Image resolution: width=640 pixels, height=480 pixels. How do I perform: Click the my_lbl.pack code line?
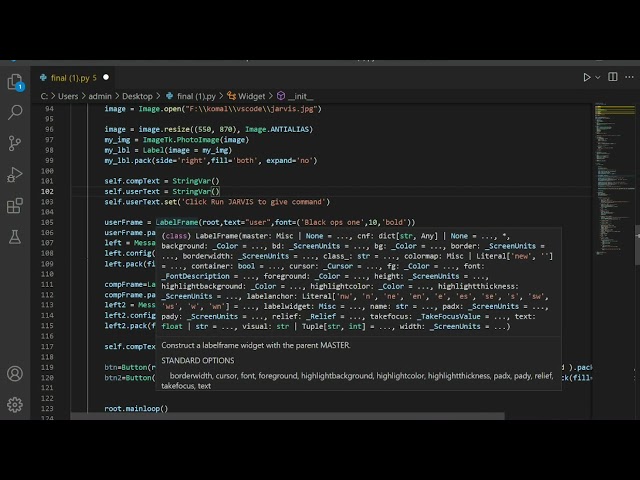211,160
